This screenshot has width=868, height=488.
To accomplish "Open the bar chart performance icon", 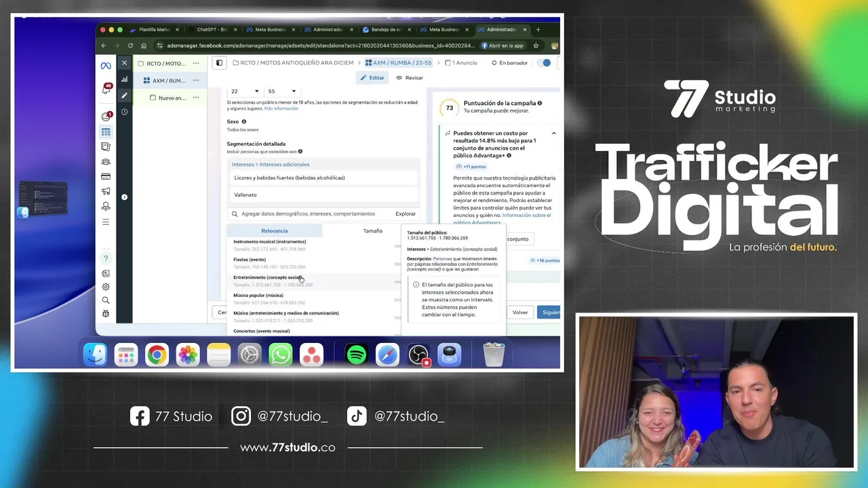I will 124,79.
